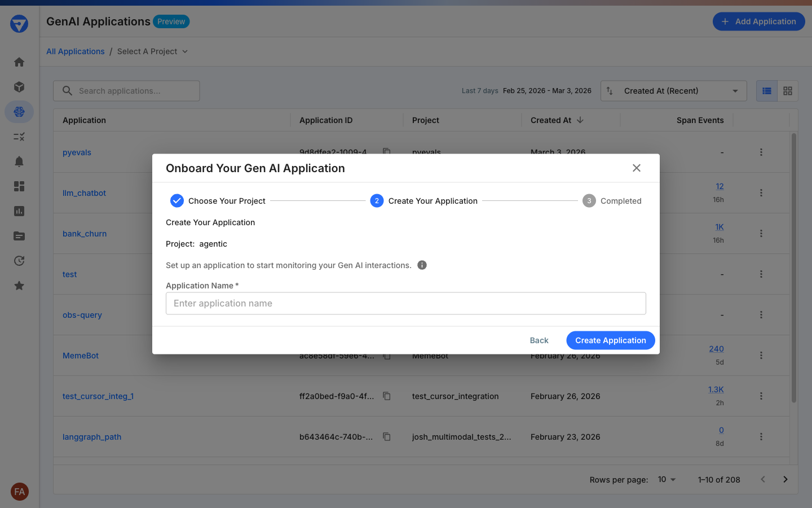Open the evaluations checklist icon
Image resolution: width=812 pixels, height=508 pixels.
19,137
